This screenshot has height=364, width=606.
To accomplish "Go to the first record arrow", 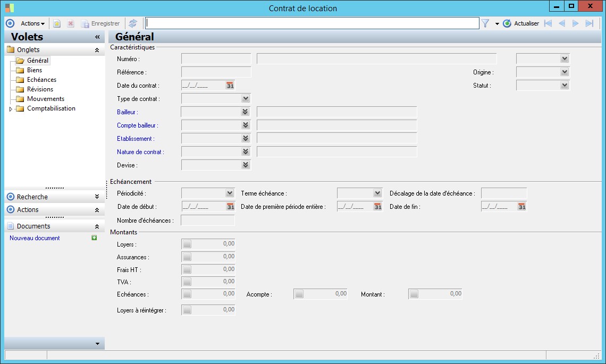I will pyautogui.click(x=548, y=23).
